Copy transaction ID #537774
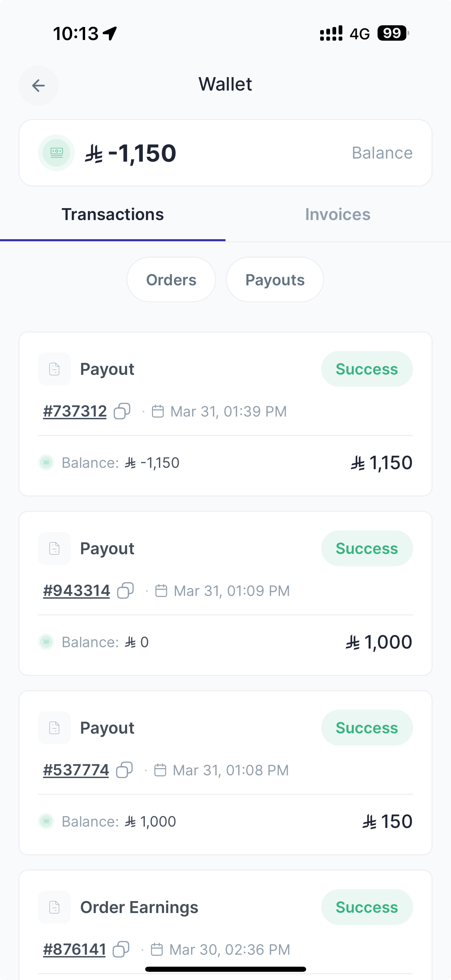The height and width of the screenshot is (980, 451). click(124, 770)
